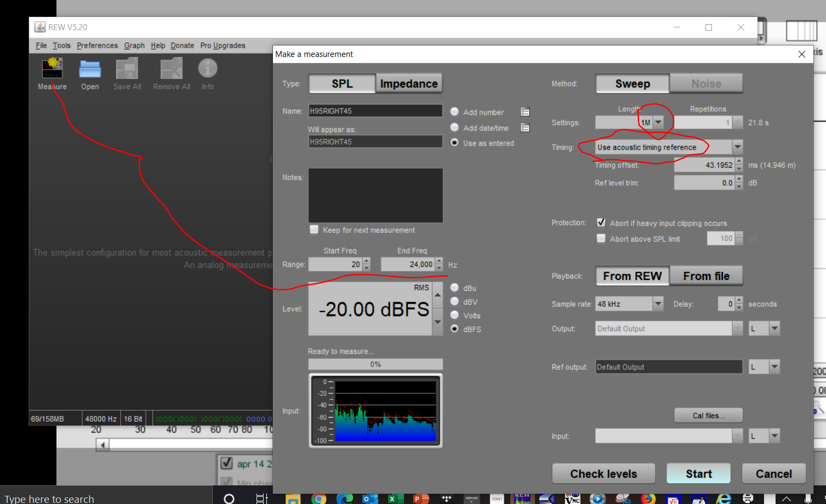Click the Cal files... button
This screenshot has height=504, width=826.
[x=708, y=416]
